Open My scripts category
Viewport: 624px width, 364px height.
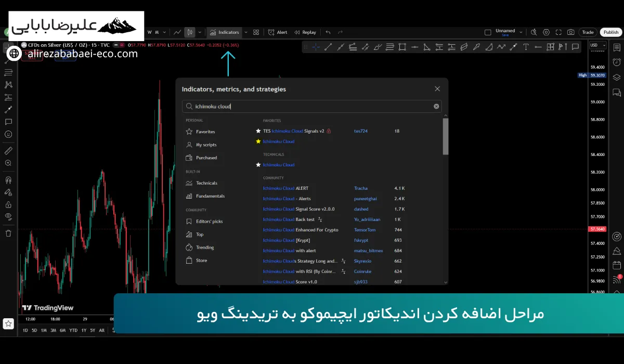[201, 145]
